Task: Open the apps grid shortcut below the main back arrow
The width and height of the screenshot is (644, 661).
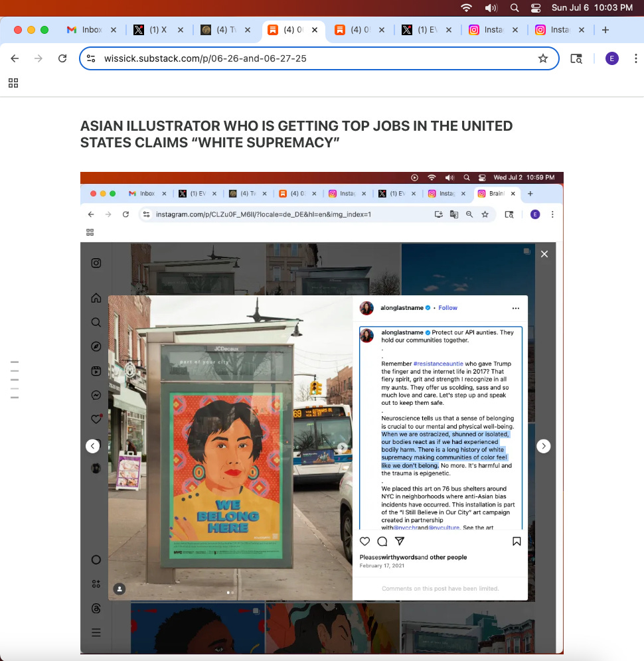Action: (x=13, y=83)
